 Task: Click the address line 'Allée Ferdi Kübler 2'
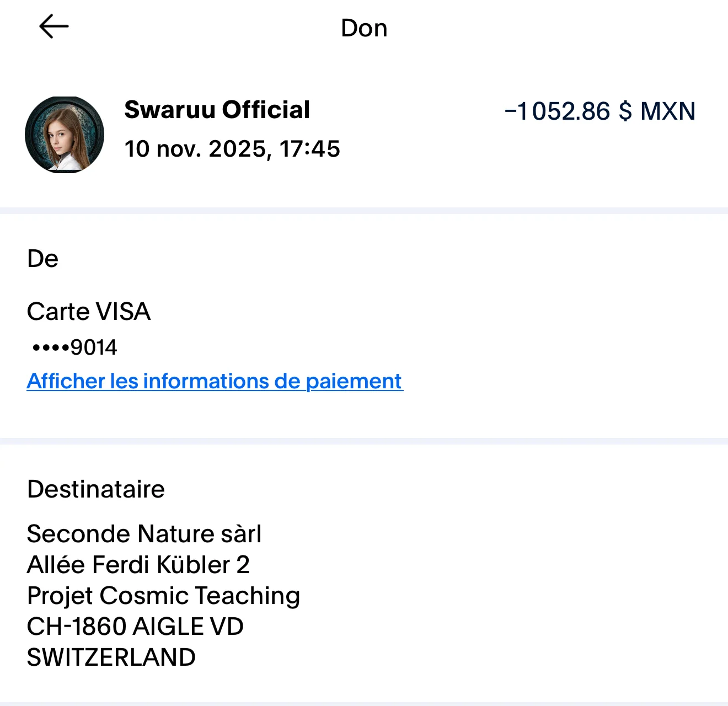point(138,565)
